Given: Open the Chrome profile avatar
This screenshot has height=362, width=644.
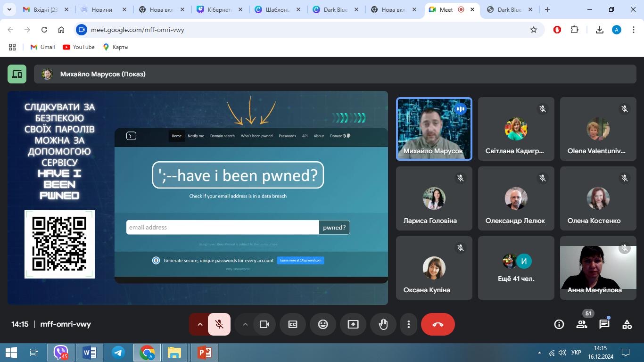Looking at the screenshot, I should pyautogui.click(x=617, y=30).
